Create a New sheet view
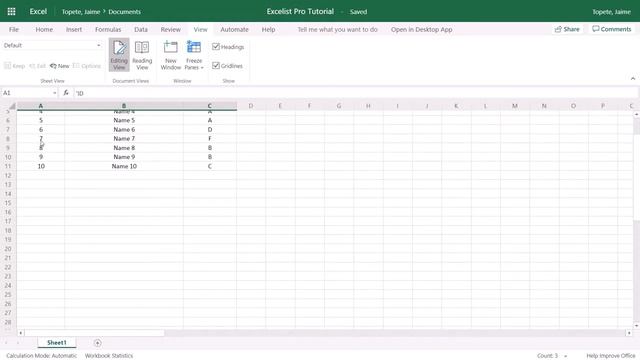This screenshot has width=640, height=360. [x=60, y=66]
